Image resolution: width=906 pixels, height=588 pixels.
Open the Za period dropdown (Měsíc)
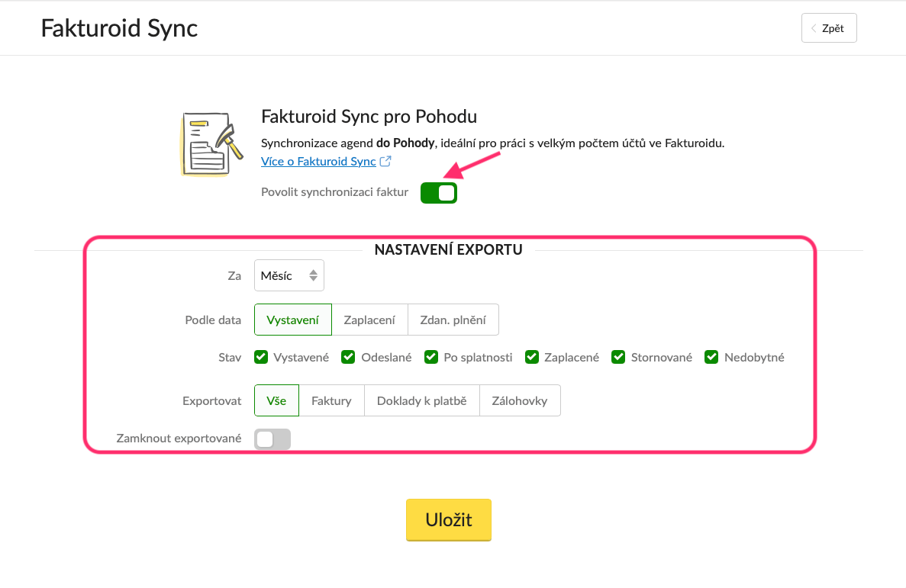(x=289, y=275)
